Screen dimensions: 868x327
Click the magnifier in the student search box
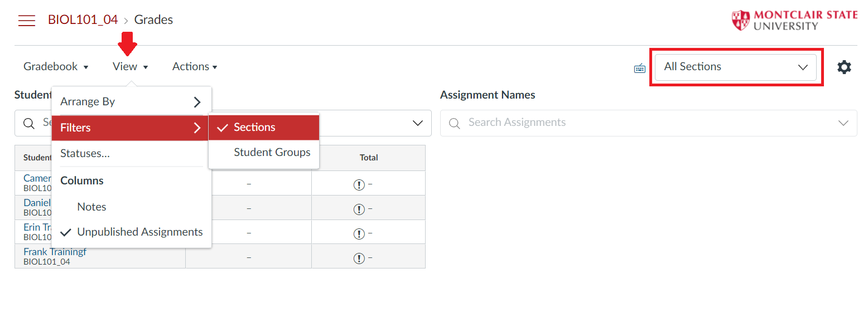(x=29, y=123)
